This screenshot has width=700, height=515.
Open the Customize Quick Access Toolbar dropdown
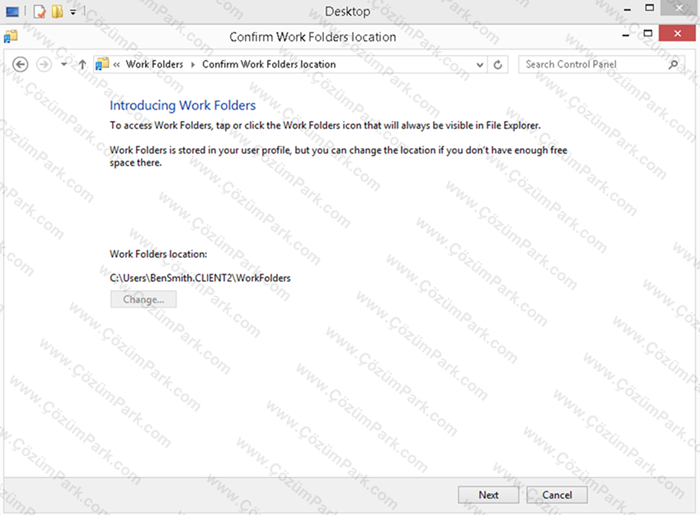pos(73,12)
